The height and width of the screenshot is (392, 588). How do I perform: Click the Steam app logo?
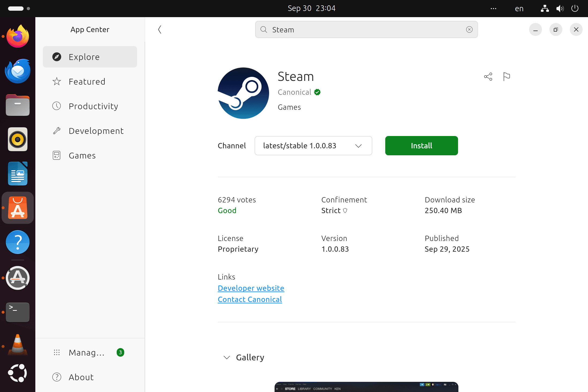tap(243, 93)
